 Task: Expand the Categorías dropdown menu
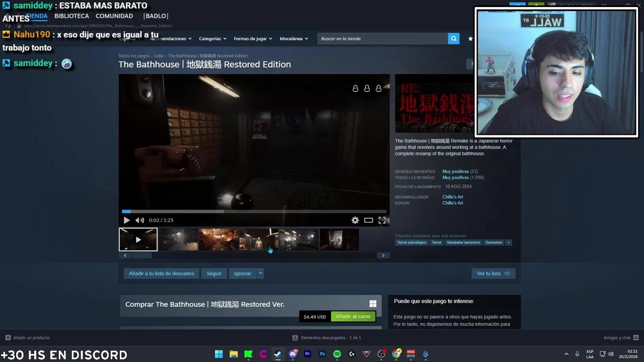pyautogui.click(x=212, y=39)
